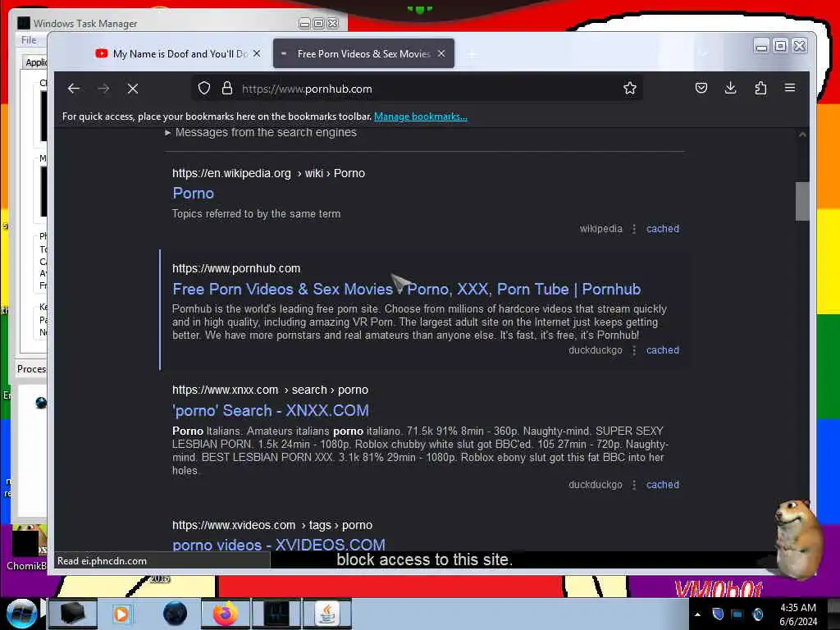Open the tracking protection shield icon
This screenshot has height=630, width=840.
pyautogui.click(x=204, y=89)
